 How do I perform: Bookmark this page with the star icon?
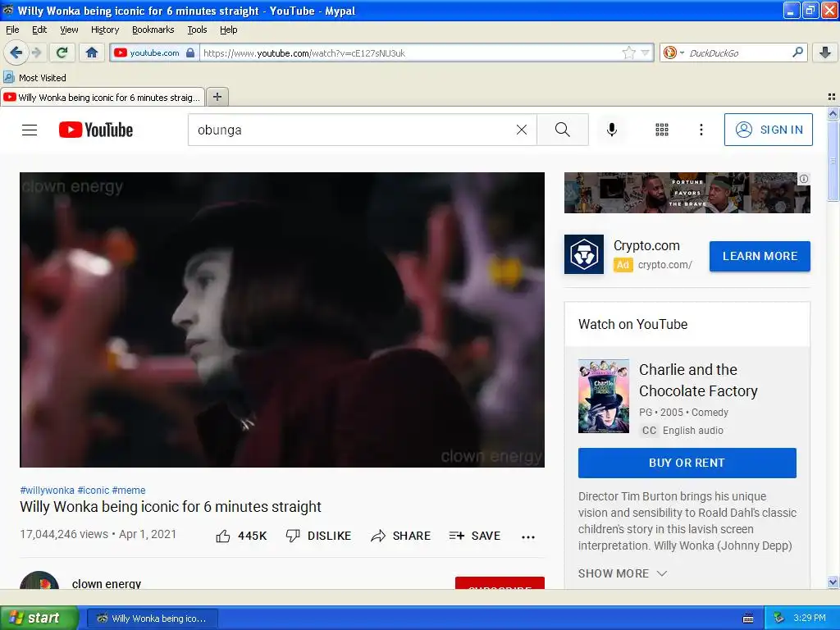click(x=629, y=52)
